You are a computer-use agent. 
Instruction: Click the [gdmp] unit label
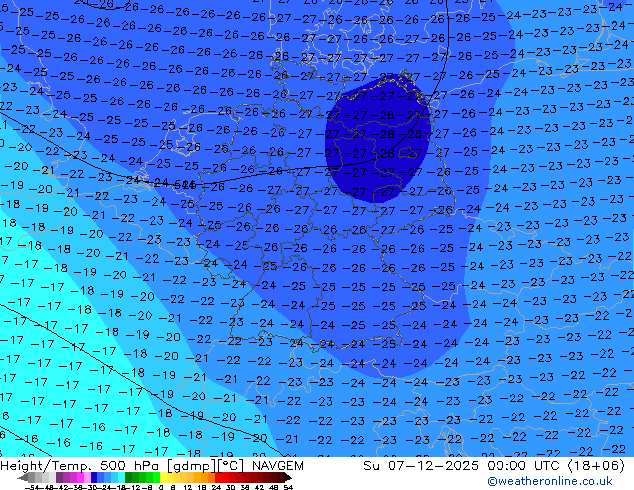pos(190,466)
